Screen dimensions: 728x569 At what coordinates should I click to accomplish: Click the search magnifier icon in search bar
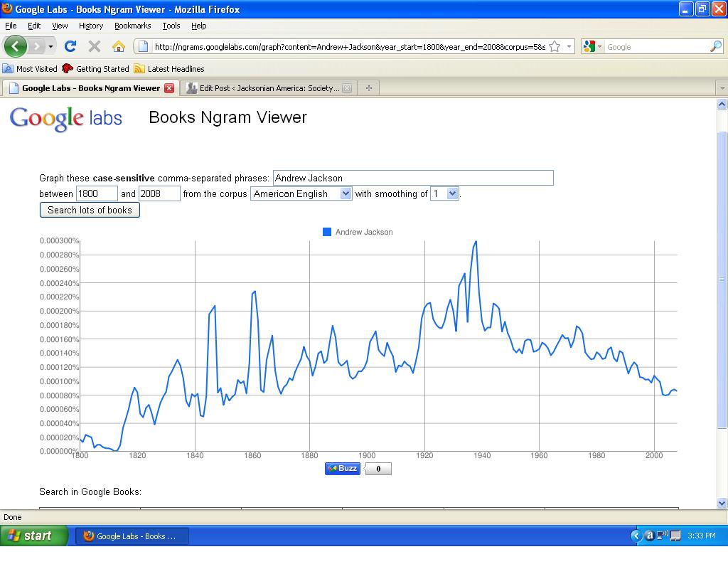(x=715, y=46)
